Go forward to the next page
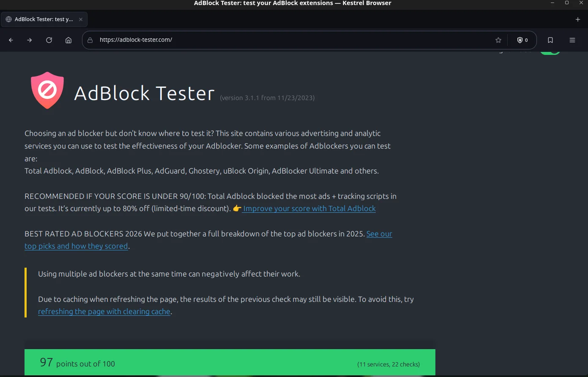This screenshot has width=588, height=377. coord(30,40)
